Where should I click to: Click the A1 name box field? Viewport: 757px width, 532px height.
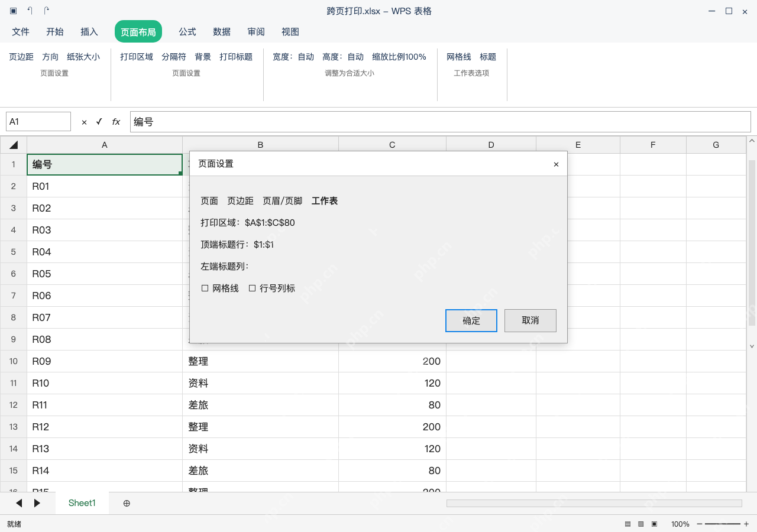38,122
